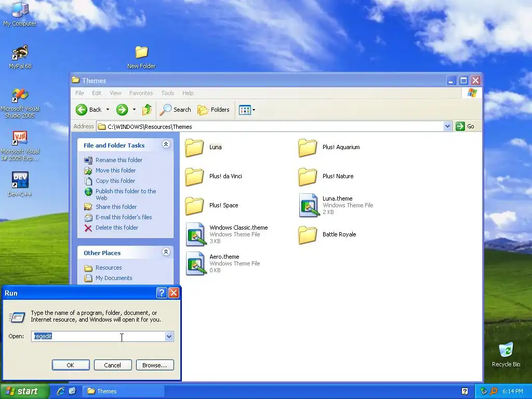The height and width of the screenshot is (399, 532).
Task: Select the New Folder desktop icon
Action: pyautogui.click(x=141, y=57)
